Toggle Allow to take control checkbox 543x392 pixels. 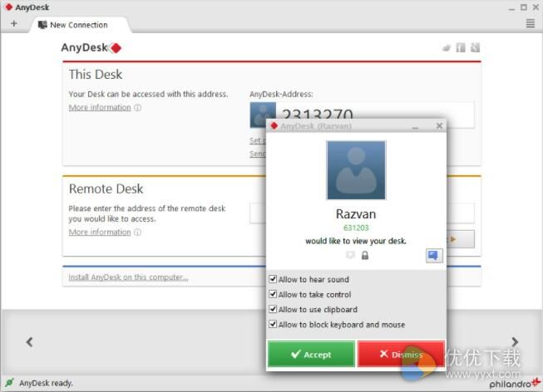coord(273,295)
